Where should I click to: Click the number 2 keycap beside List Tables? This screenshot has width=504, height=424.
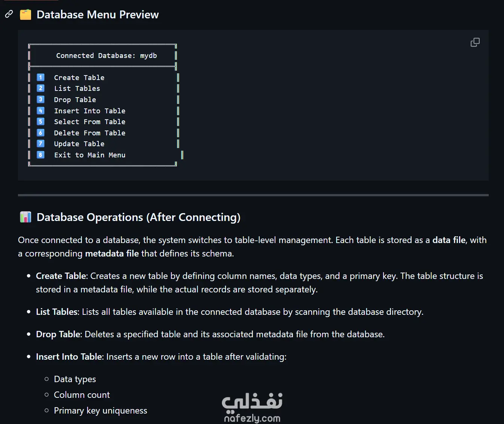[41, 88]
